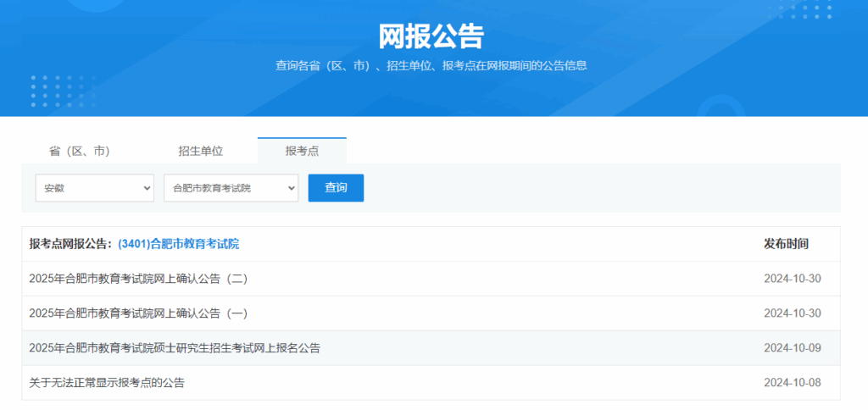Open the 合肥市教育考试院 dropdown
868x410 pixels.
coord(231,188)
